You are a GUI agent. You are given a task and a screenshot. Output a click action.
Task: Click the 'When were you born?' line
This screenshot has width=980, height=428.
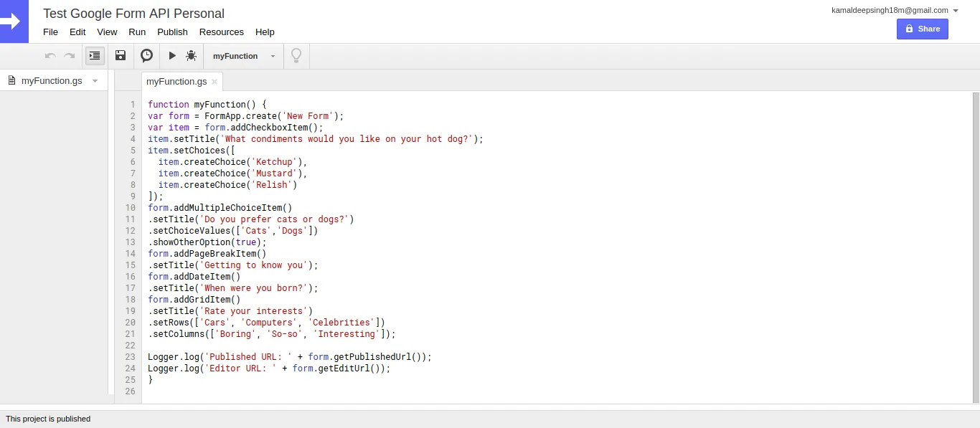coord(233,288)
